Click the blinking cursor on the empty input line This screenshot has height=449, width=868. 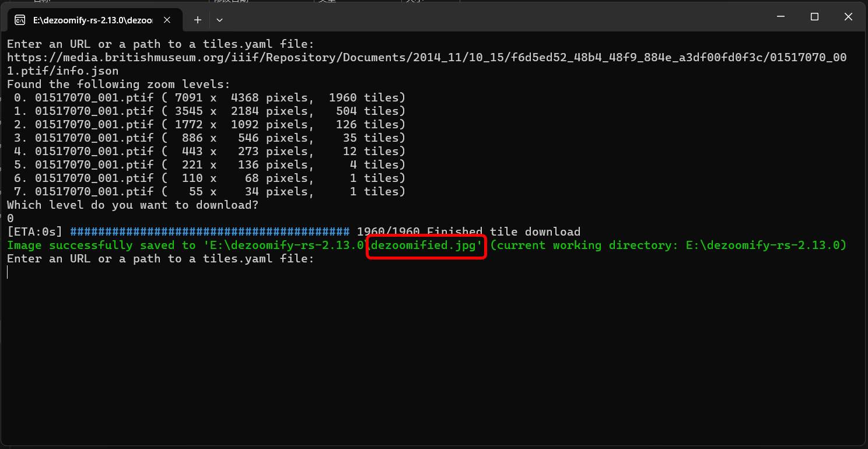click(8, 272)
